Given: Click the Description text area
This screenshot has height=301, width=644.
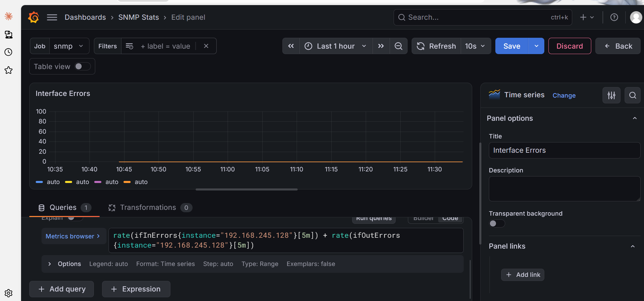Looking at the screenshot, I should [564, 189].
